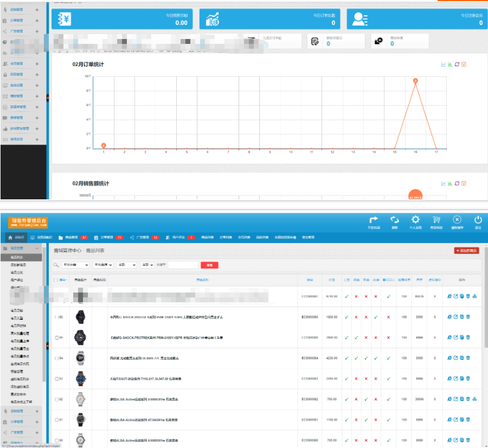488x448 pixels.
Task: Tick checkbox for TISSOT product row 83
Action: pyautogui.click(x=56, y=378)
